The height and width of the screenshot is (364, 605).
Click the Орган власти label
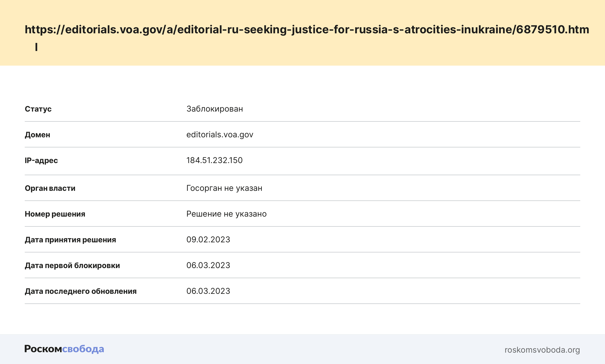(x=50, y=188)
